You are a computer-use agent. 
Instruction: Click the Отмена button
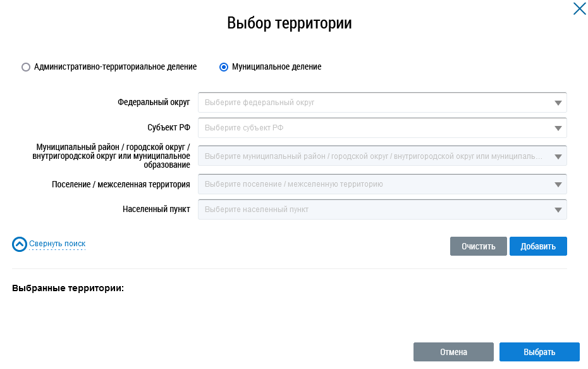453,352
